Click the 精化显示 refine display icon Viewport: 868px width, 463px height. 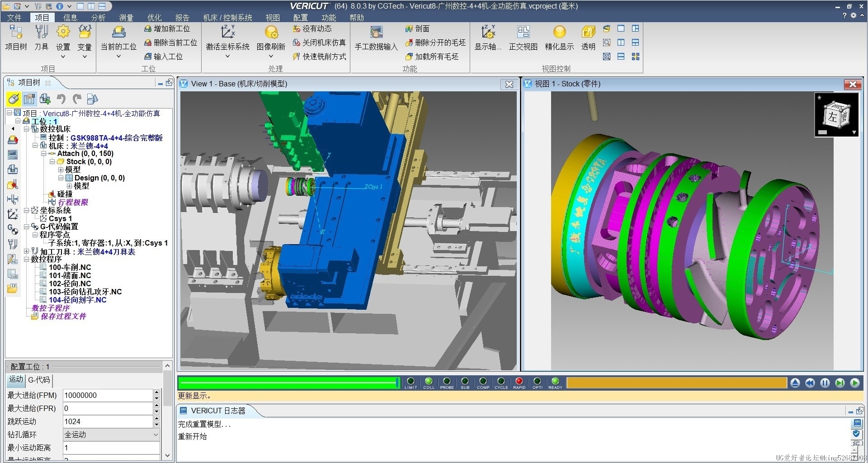[x=559, y=37]
